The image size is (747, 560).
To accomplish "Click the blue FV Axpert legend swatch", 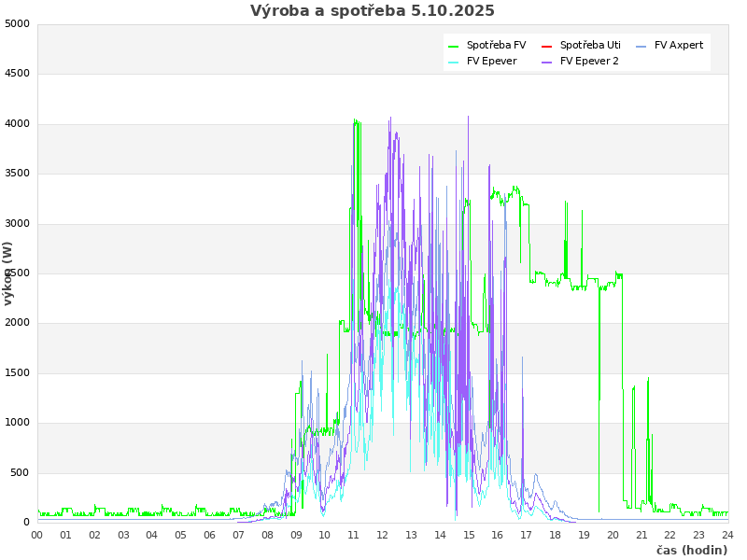I will [641, 46].
